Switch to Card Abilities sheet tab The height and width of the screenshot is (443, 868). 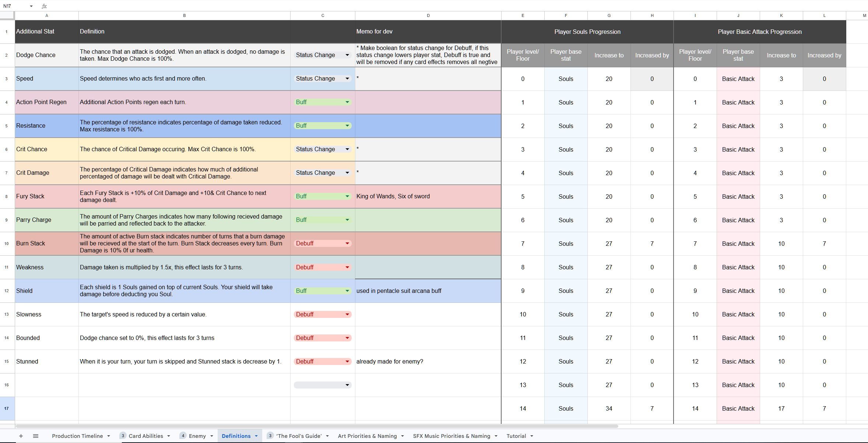click(146, 436)
